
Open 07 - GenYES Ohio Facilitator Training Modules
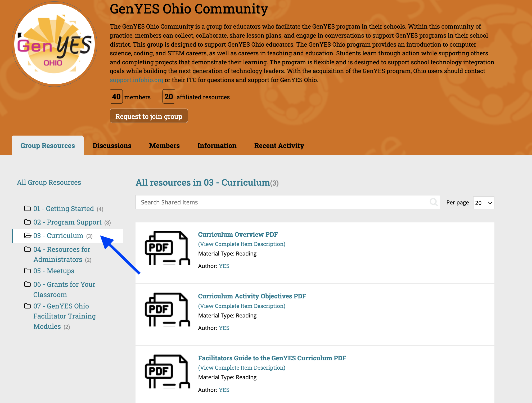click(x=65, y=316)
